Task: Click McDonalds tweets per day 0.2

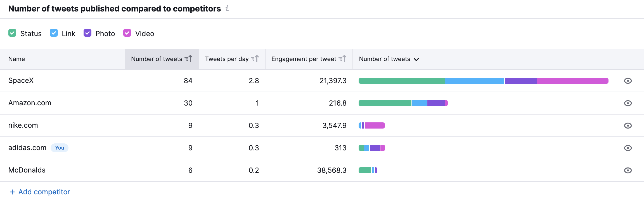Action: tap(254, 171)
